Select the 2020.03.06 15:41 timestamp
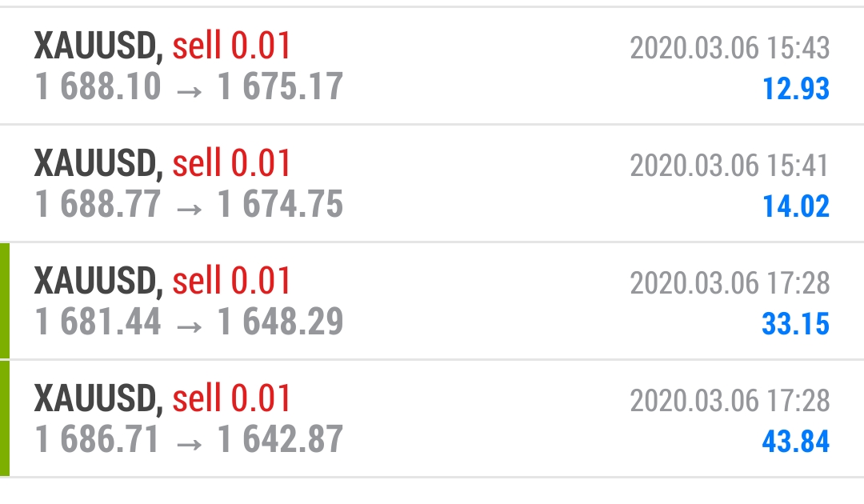864x504 pixels. point(730,166)
